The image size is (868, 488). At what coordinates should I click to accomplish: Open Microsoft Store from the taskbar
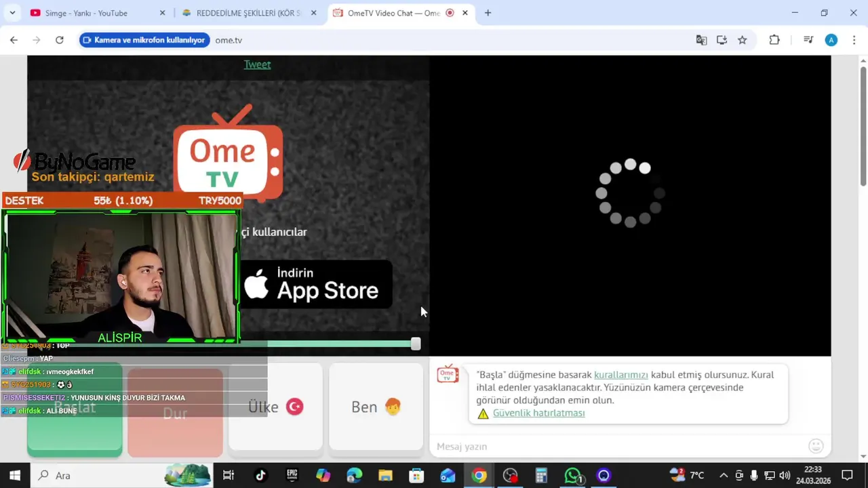[x=416, y=475]
